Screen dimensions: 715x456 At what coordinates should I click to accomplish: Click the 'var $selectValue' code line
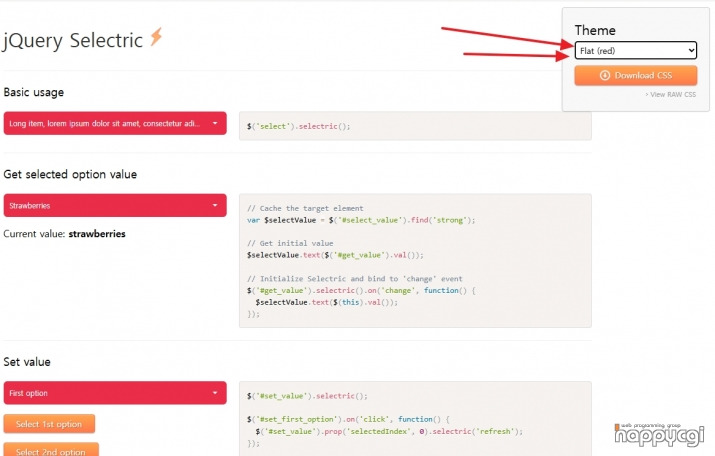pos(361,220)
